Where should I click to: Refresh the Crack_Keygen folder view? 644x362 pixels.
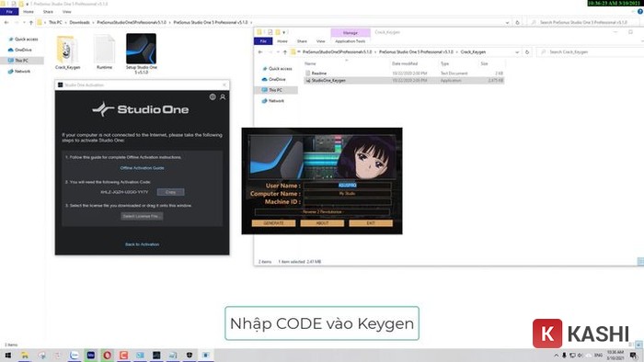pyautogui.click(x=527, y=52)
